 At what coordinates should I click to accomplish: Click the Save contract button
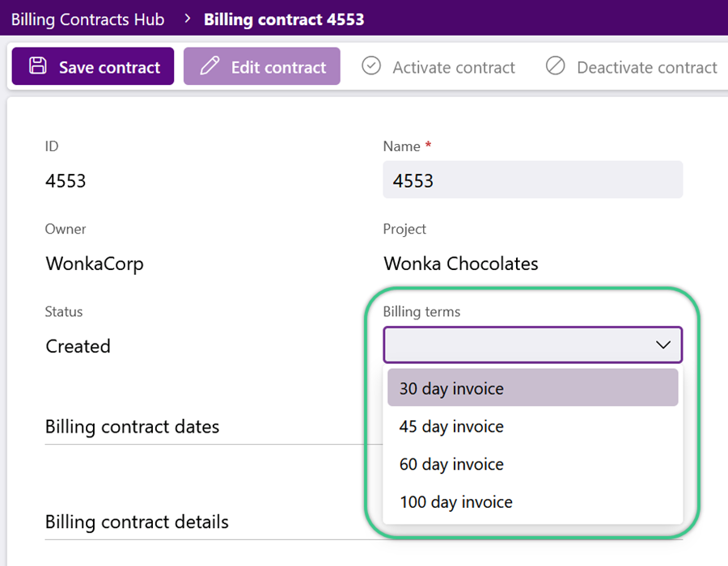[93, 65]
